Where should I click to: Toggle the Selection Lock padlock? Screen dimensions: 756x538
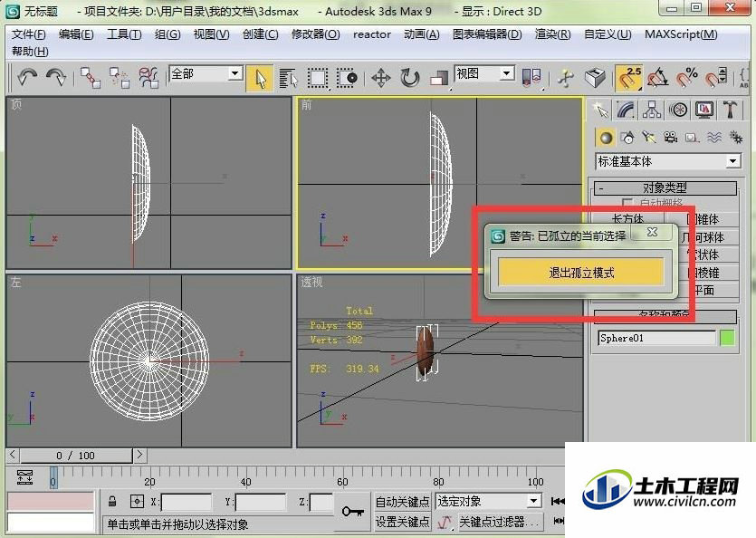tap(112, 502)
